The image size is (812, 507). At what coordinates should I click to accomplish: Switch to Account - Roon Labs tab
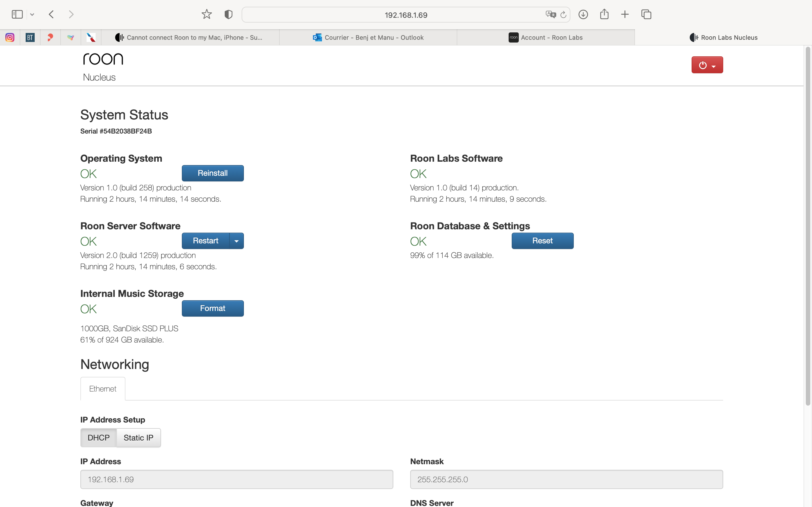546,37
